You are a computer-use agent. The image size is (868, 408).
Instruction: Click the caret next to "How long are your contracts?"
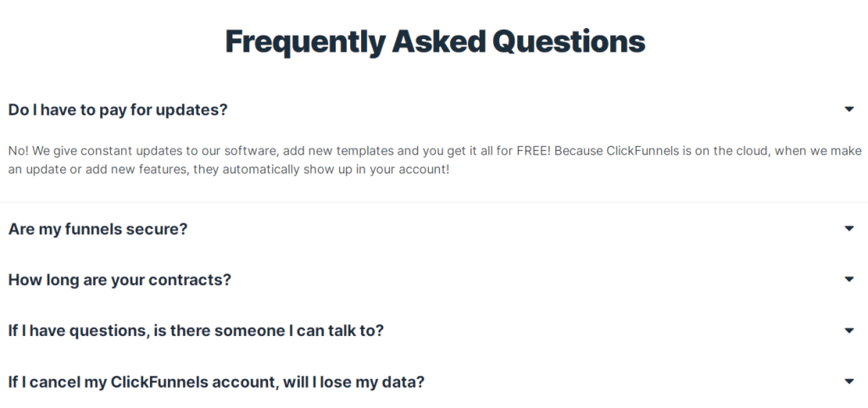coord(849,279)
